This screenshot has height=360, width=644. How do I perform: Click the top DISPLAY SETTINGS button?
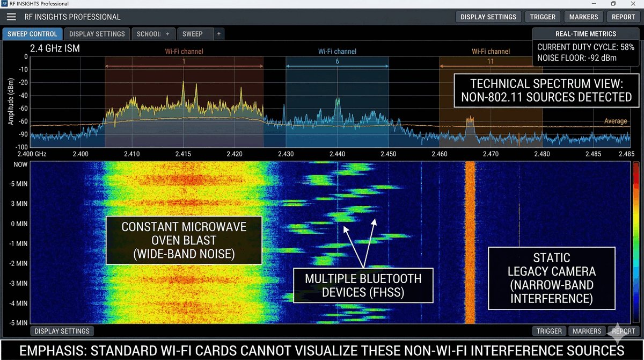pyautogui.click(x=488, y=17)
